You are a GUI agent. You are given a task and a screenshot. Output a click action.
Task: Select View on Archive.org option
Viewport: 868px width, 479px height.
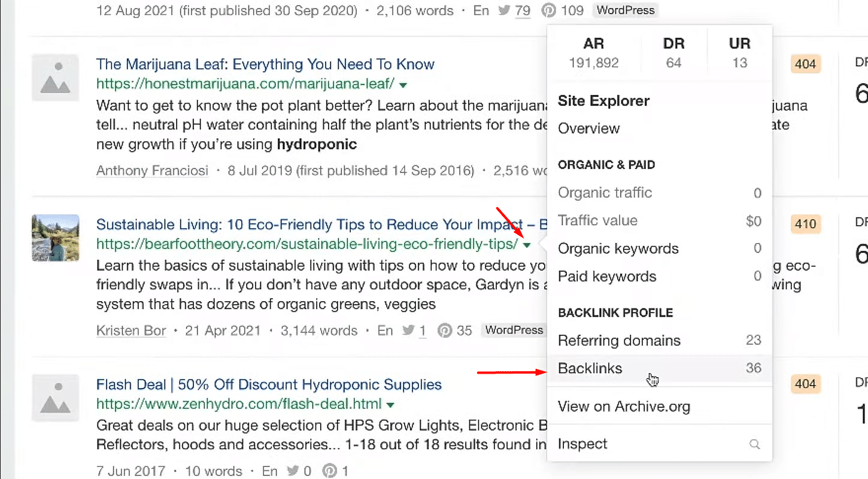(x=624, y=407)
